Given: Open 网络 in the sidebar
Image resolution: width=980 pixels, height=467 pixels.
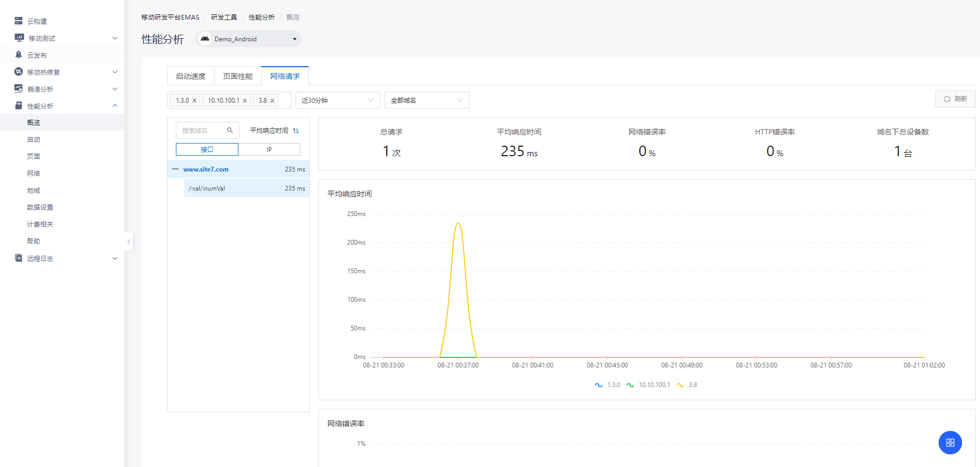Looking at the screenshot, I should click(x=62, y=173).
